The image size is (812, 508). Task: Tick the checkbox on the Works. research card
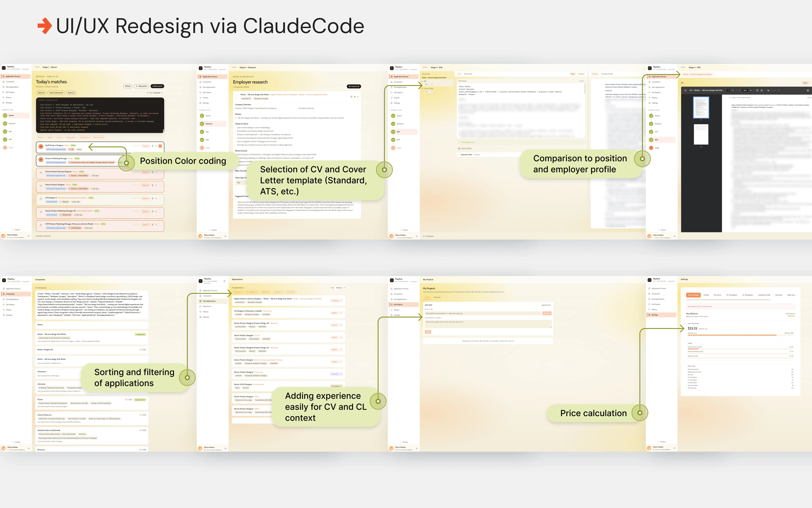click(237, 97)
